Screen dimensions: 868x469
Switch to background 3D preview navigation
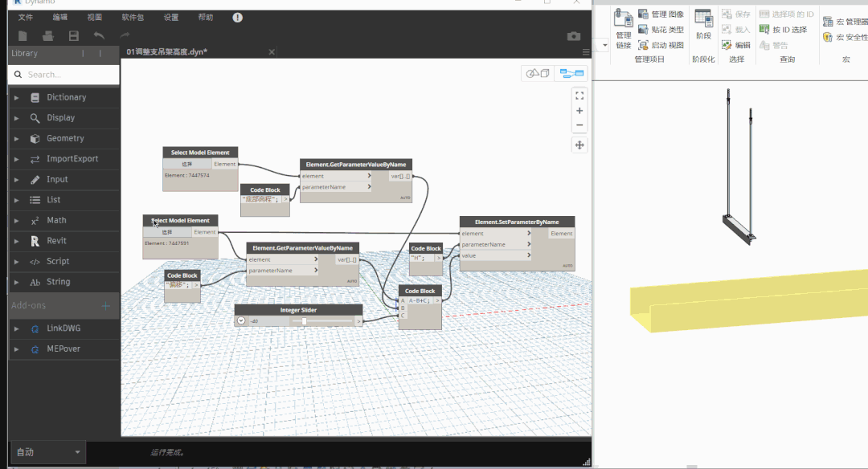pos(538,73)
